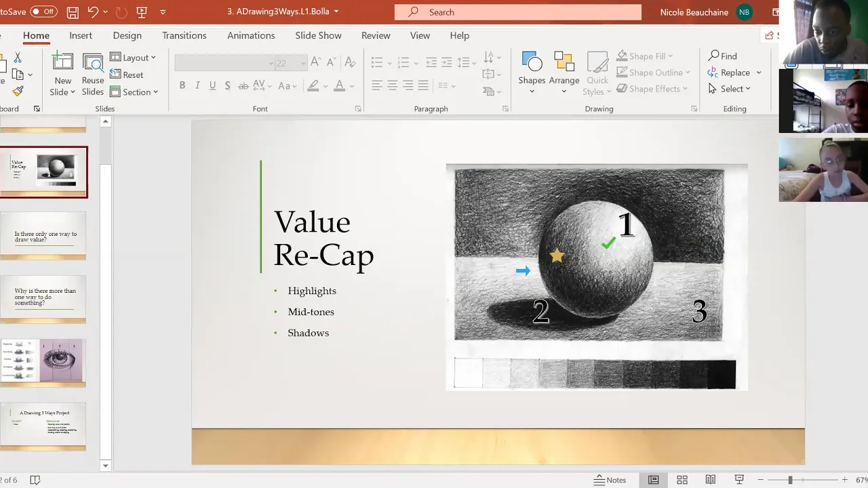This screenshot has height=488, width=868.
Task: Open the Layout dropdown
Action: (133, 58)
